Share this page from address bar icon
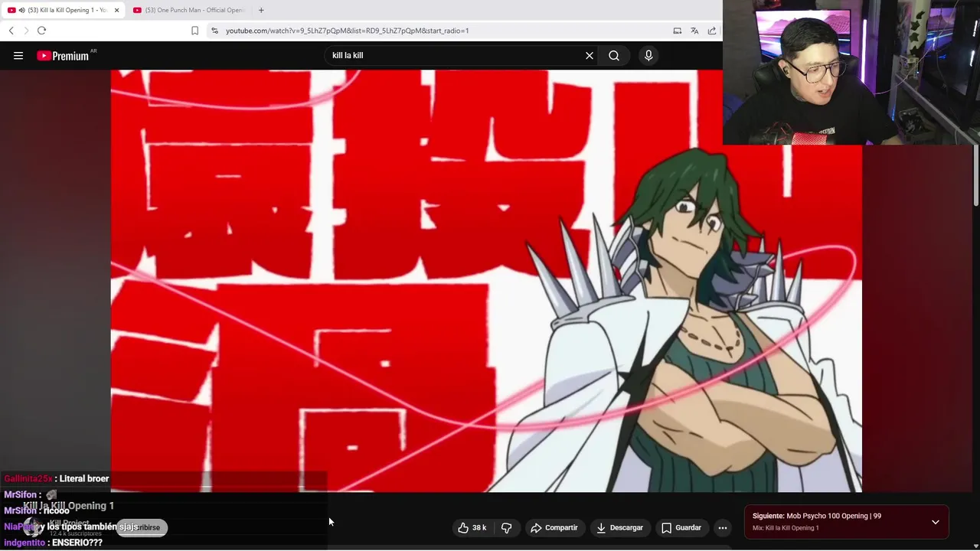 click(712, 31)
